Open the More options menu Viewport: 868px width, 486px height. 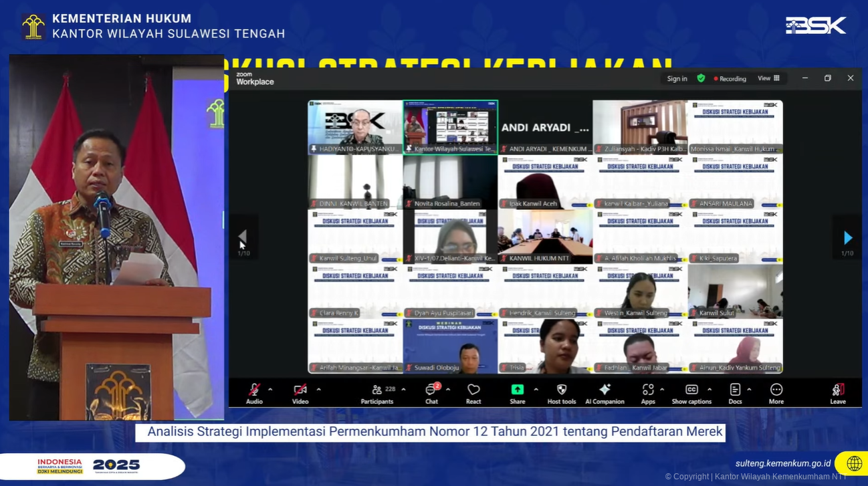(x=776, y=392)
